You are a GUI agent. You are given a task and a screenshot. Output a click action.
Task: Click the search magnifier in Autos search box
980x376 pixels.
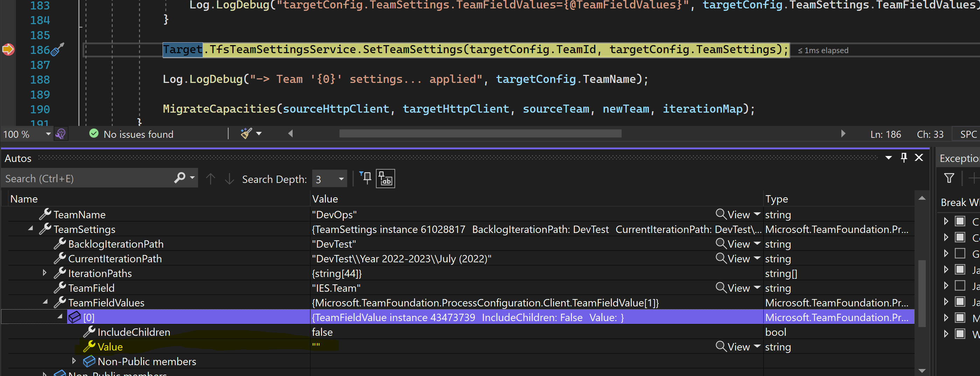179,178
